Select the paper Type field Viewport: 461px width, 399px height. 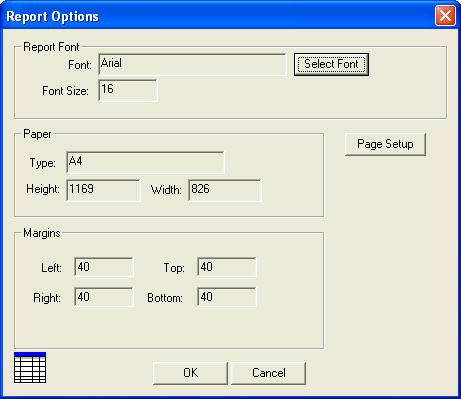(x=145, y=162)
